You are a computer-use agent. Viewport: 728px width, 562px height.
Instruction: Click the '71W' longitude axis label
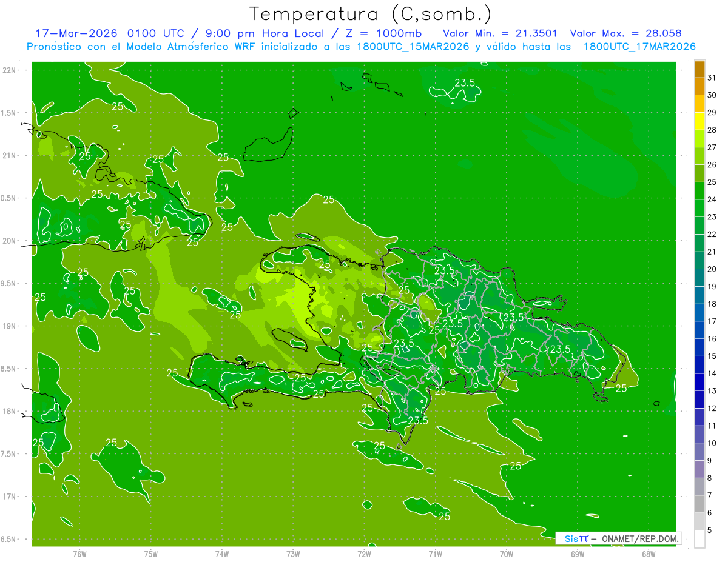(x=435, y=553)
